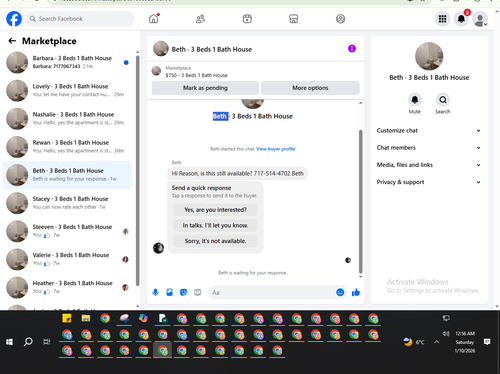The image size is (500, 374).
Task: Open Barbara's conversation in the list
Action: pyautogui.click(x=67, y=62)
